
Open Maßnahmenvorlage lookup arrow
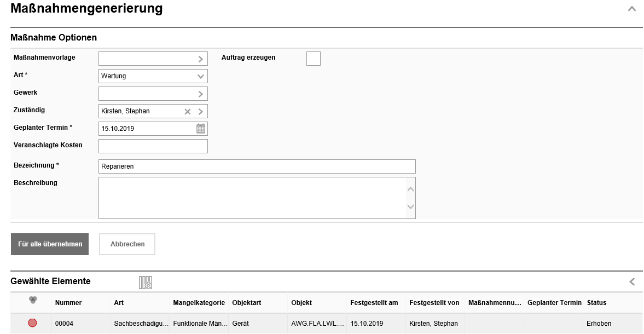click(x=201, y=59)
